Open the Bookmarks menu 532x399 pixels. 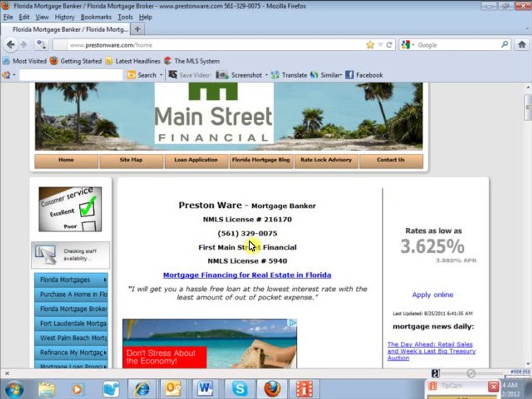(96, 17)
